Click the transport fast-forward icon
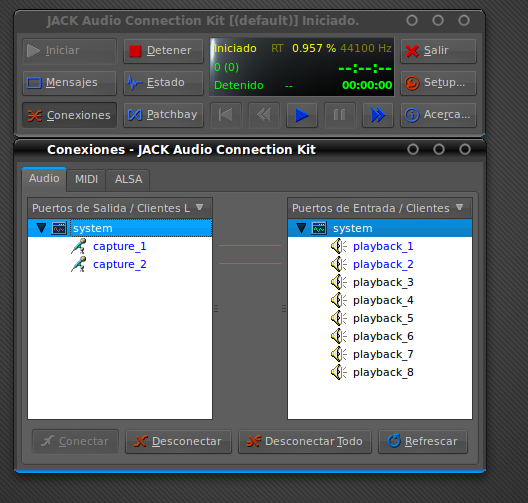The width and height of the screenshot is (528, 503). (x=377, y=115)
